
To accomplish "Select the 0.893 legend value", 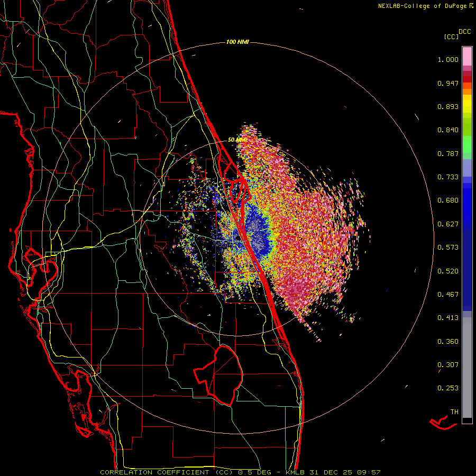I will (448, 106).
